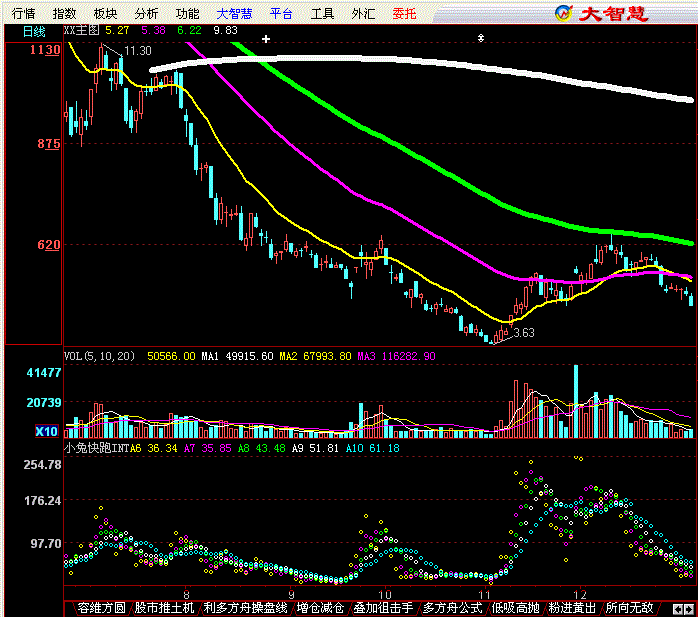Click the A7 35.85 indicator value

point(207,448)
